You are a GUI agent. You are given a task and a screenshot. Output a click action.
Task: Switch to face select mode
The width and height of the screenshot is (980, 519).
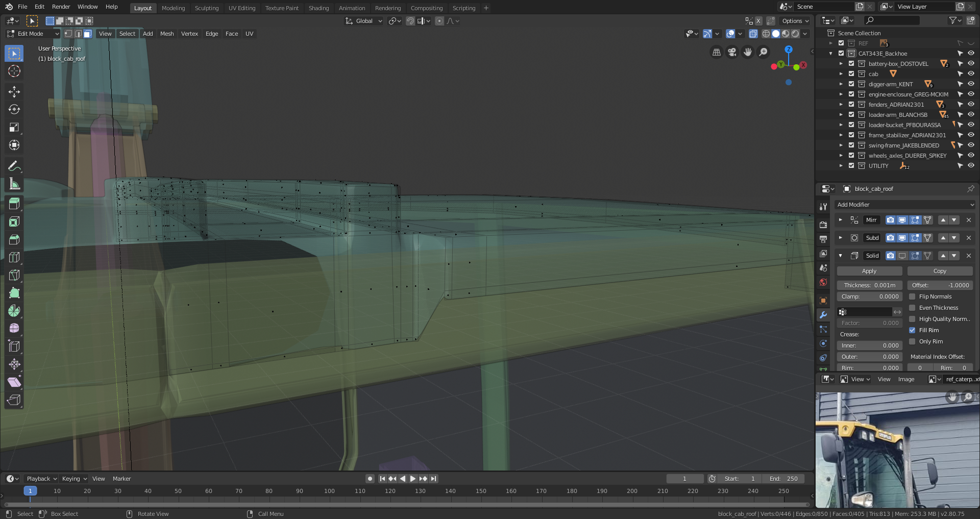pos(88,34)
